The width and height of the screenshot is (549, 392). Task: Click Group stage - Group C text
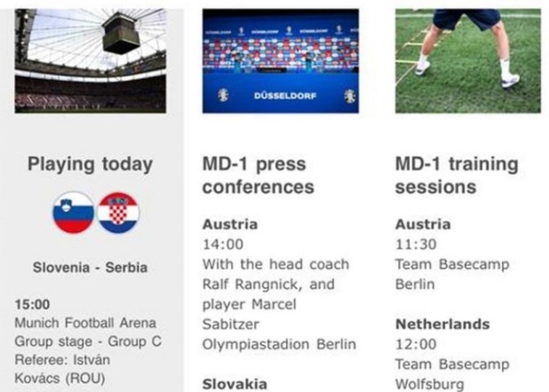(x=88, y=341)
